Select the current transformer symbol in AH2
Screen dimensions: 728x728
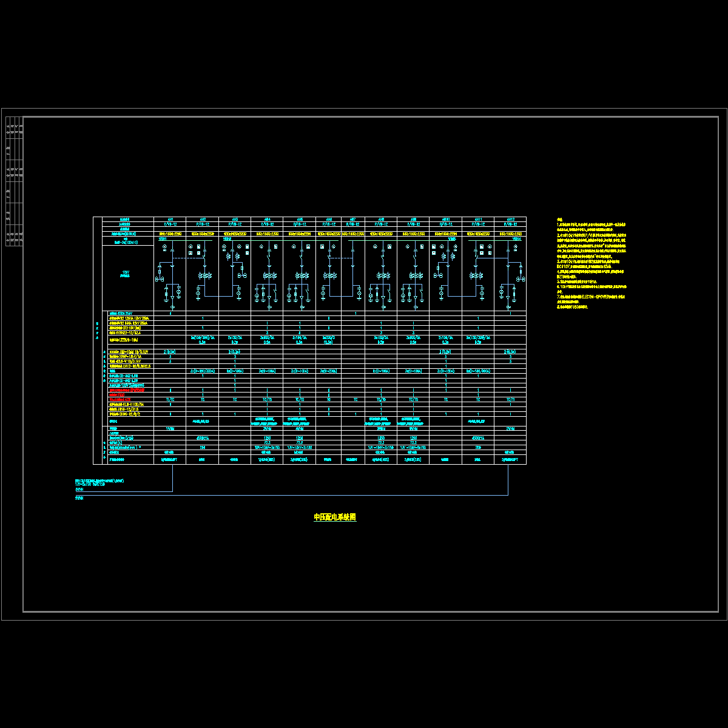(205, 276)
